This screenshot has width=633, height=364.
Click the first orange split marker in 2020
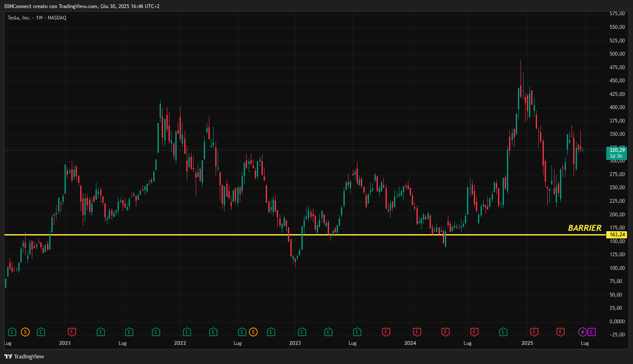tap(25, 332)
